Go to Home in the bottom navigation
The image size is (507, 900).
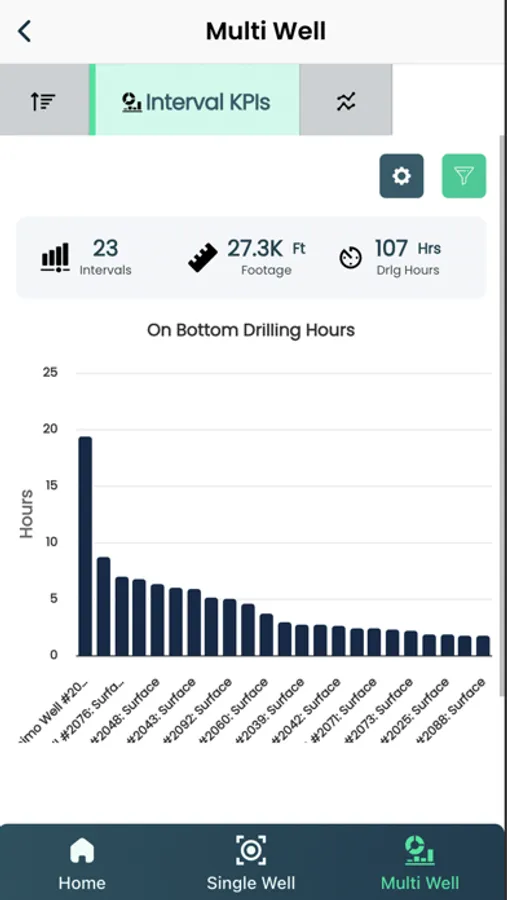click(x=82, y=863)
